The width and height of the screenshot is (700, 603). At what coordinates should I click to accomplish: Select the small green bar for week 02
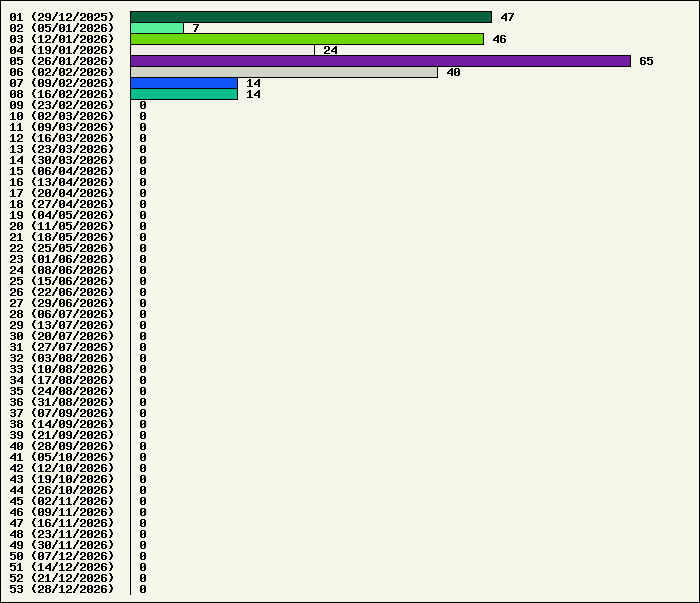[x=157, y=28]
